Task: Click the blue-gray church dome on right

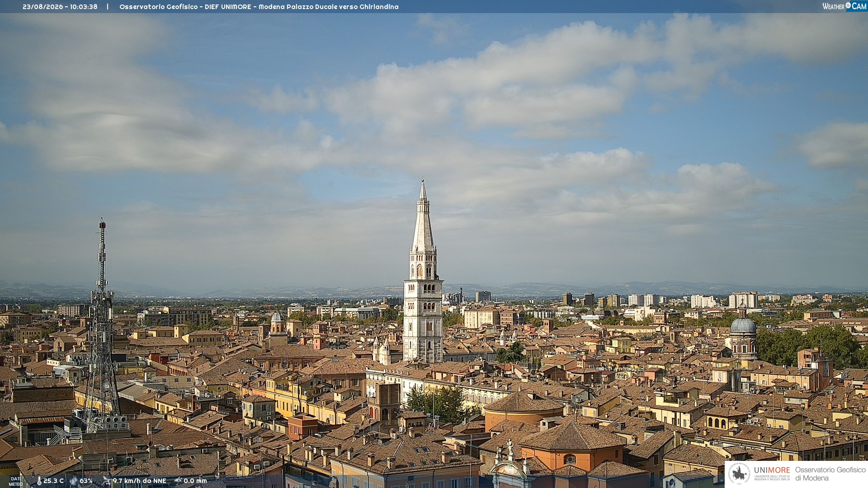Action: pyautogui.click(x=743, y=325)
